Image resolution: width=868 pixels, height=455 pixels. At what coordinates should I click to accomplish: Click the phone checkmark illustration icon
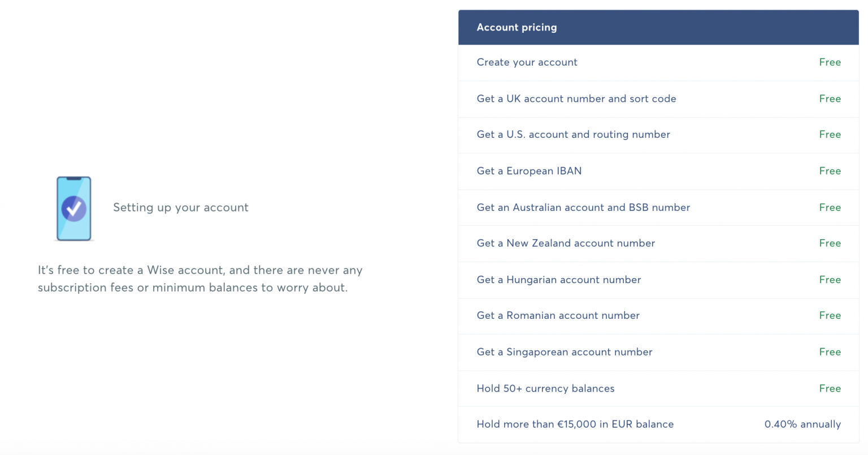[x=74, y=209]
